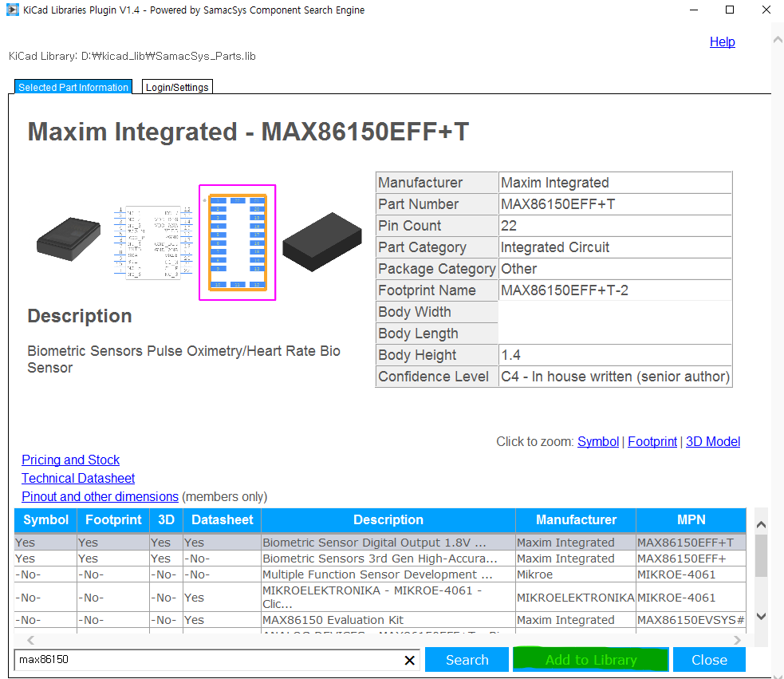Zoom into the Footprint via link
This screenshot has width=784, height=679.
[652, 441]
